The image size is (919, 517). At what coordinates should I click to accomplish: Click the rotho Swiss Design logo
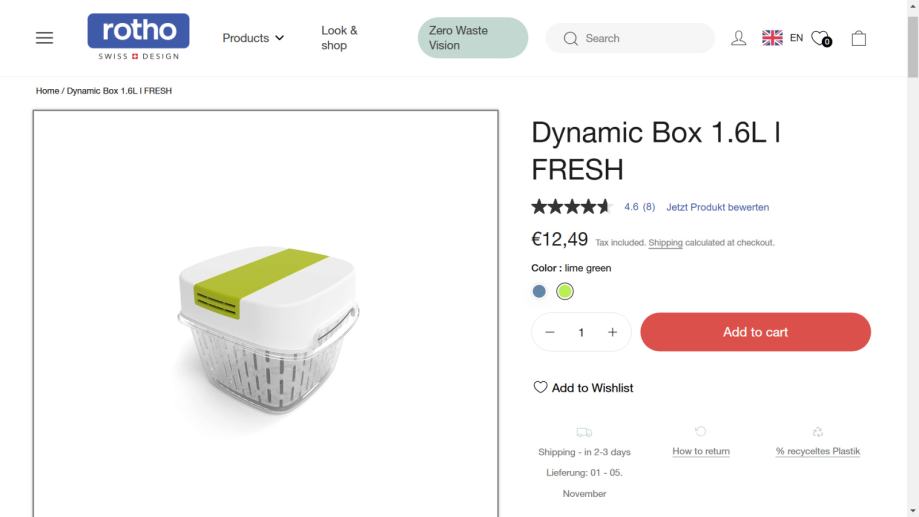point(138,37)
